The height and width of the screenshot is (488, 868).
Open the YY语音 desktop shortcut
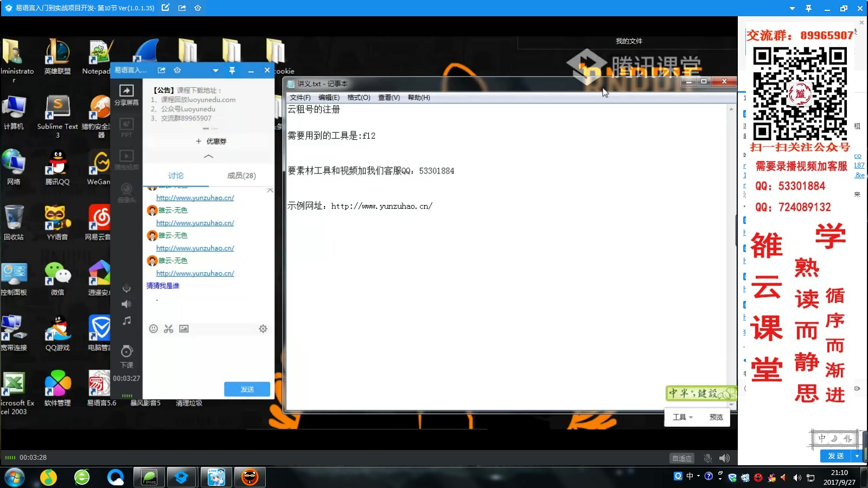[58, 223]
